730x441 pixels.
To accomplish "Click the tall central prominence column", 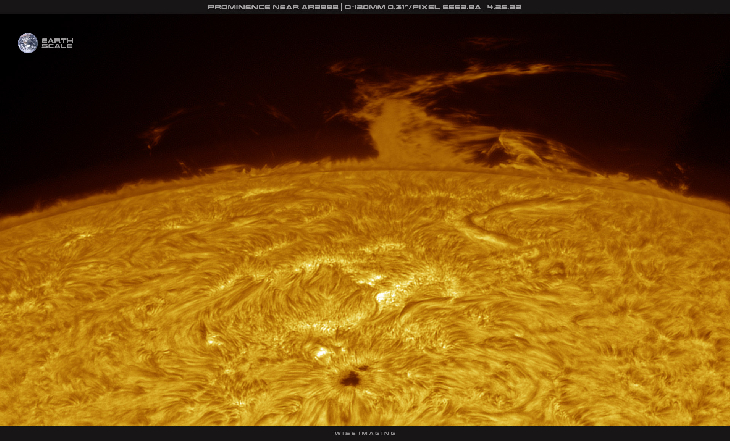I will tap(385, 130).
